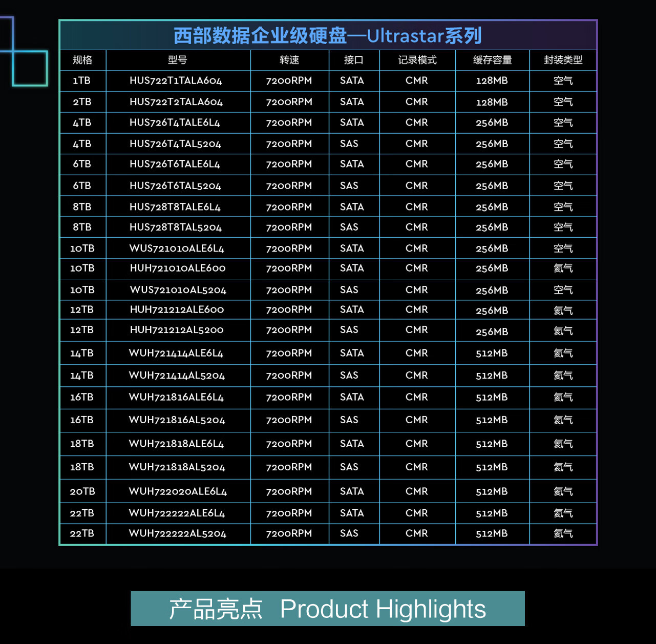This screenshot has height=644, width=656.
Task: Click 256MB cache in HUH721212AL5200 row
Action: click(492, 332)
